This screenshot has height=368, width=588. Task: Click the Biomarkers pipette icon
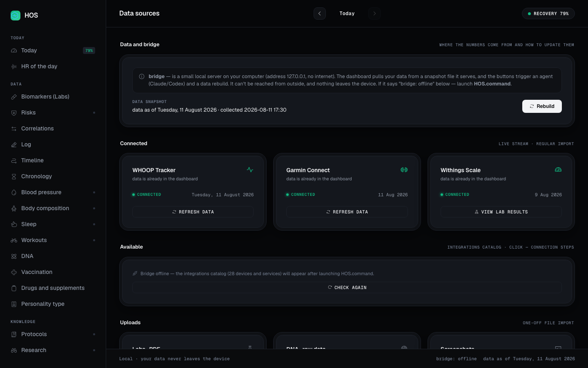14,97
